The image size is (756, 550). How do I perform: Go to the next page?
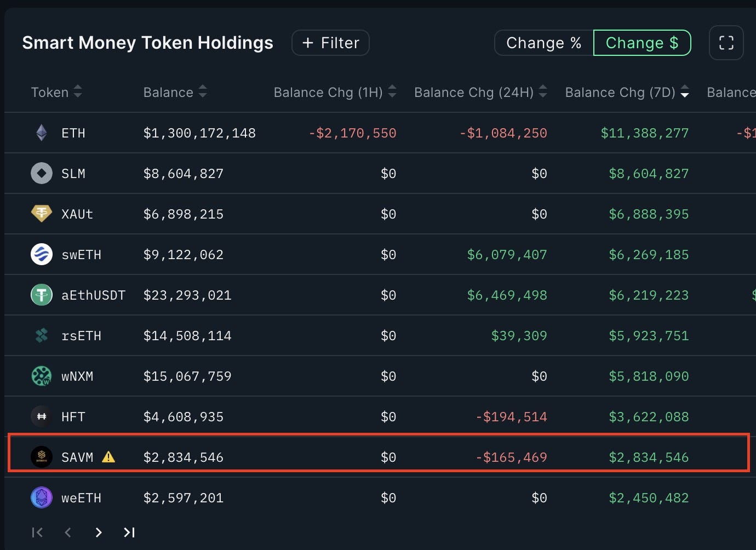[99, 532]
